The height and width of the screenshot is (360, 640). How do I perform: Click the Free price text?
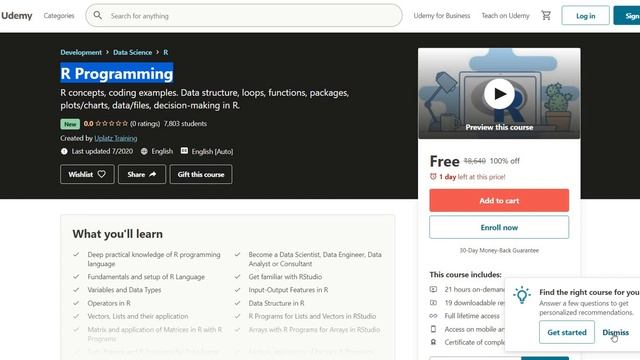point(444,161)
